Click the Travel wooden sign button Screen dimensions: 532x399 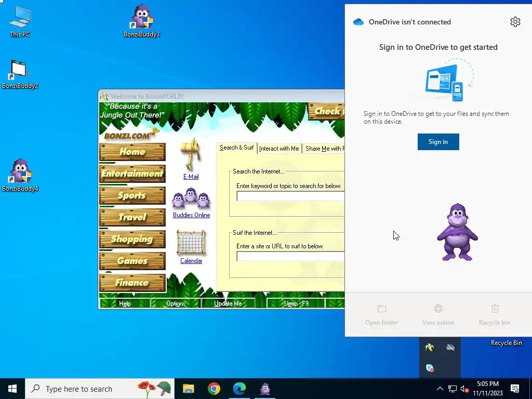point(132,217)
